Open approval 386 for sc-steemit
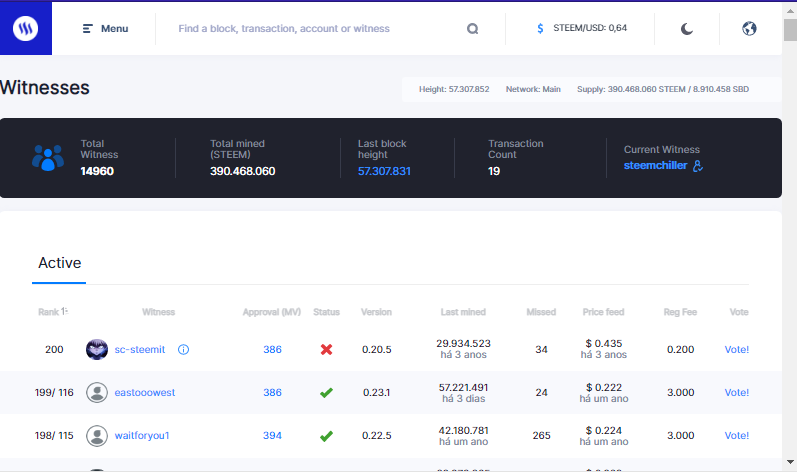Image resolution: width=797 pixels, height=473 pixels. click(272, 350)
